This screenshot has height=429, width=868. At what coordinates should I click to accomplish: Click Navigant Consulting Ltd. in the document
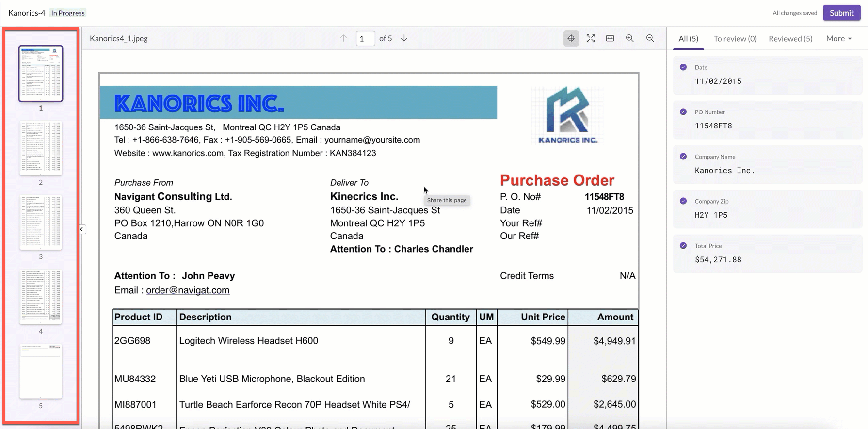173,197
